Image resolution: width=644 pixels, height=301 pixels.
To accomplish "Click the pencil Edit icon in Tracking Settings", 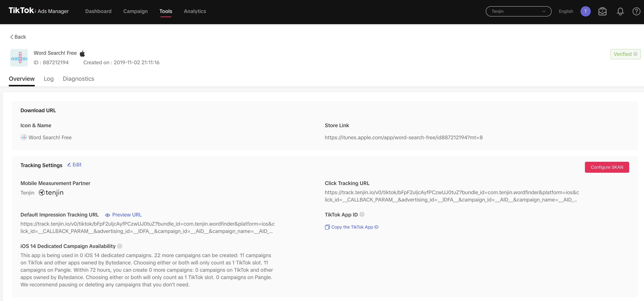I will (x=69, y=164).
